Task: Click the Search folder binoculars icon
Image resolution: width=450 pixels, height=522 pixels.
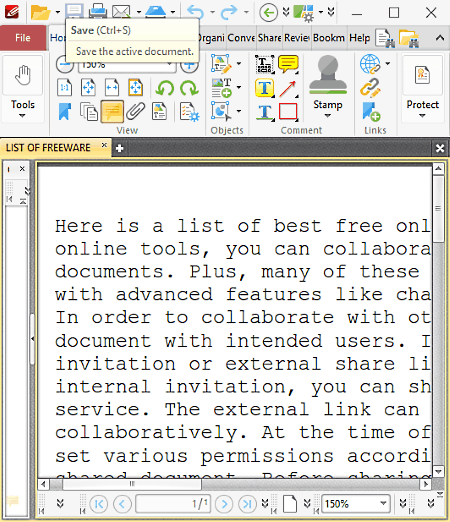Action: pyautogui.click(x=409, y=39)
